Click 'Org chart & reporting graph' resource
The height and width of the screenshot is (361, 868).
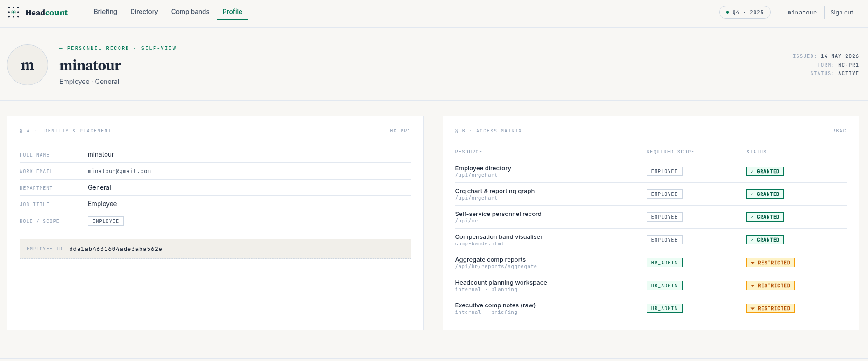coord(494,191)
